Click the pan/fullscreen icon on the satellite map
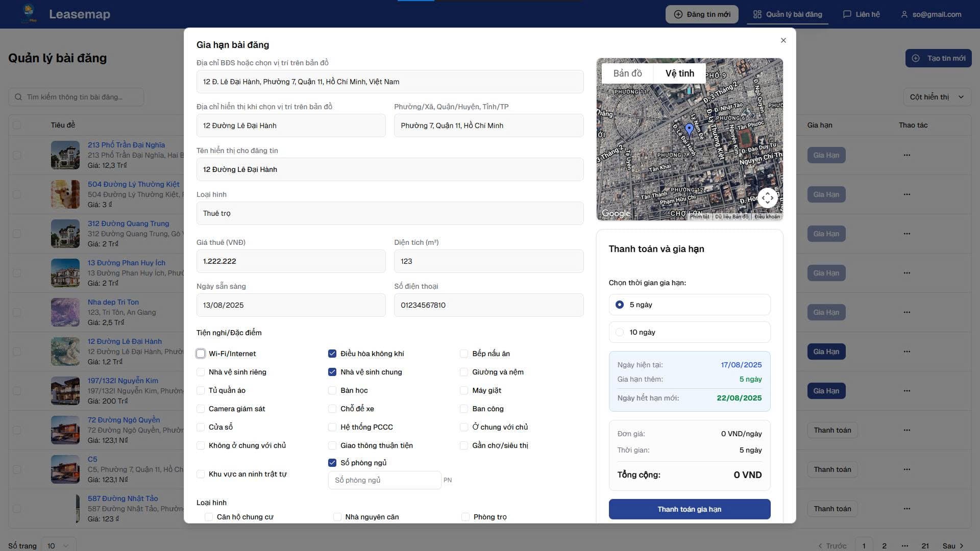Screen dimensions: 980x551 click(768, 198)
